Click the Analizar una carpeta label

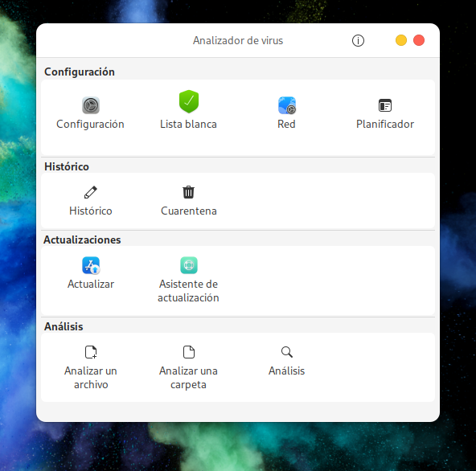pos(188,378)
